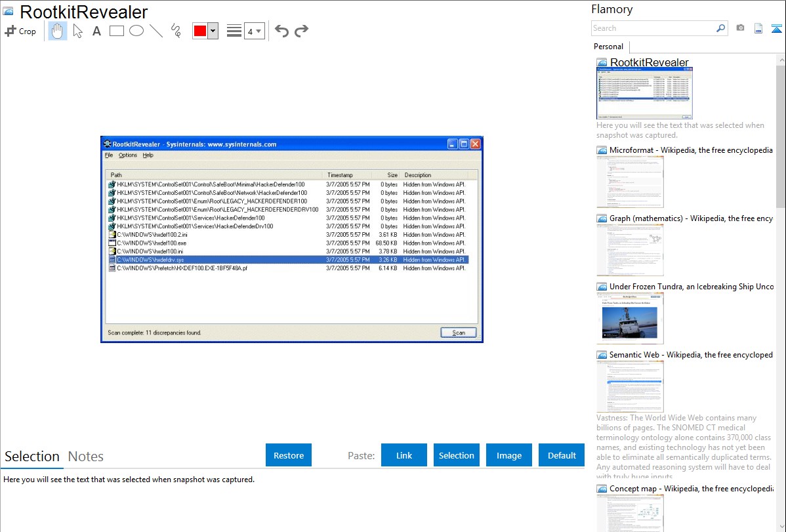Activate the hand pan tool

point(58,31)
